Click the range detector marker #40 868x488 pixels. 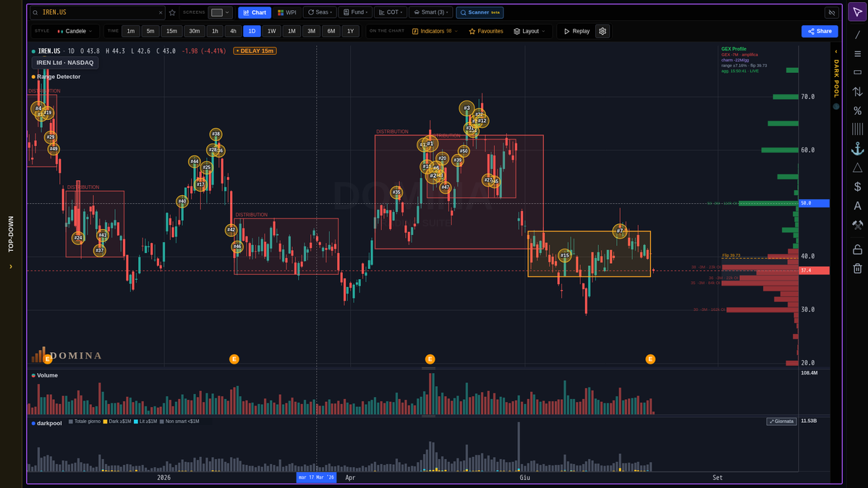pos(182,202)
